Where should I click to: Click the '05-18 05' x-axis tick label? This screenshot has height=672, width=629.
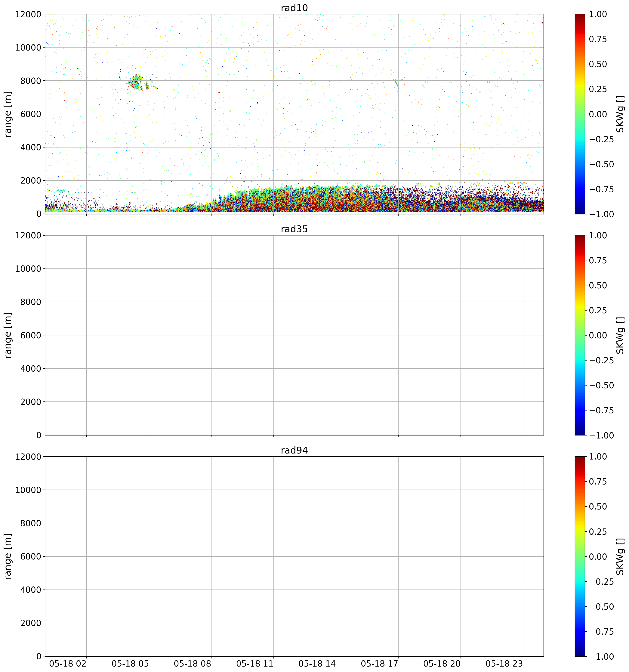tap(130, 664)
